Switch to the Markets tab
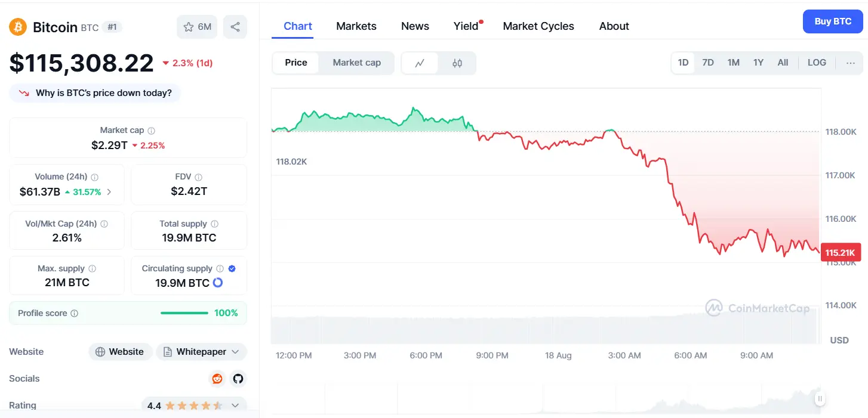 click(x=356, y=26)
